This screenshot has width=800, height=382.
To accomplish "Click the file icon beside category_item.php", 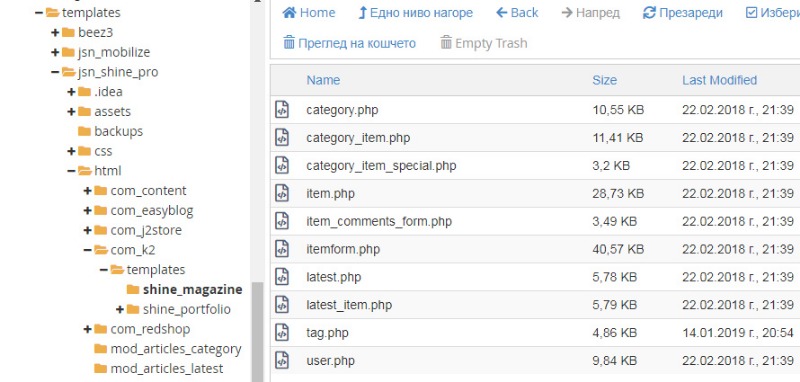I will click(x=282, y=138).
